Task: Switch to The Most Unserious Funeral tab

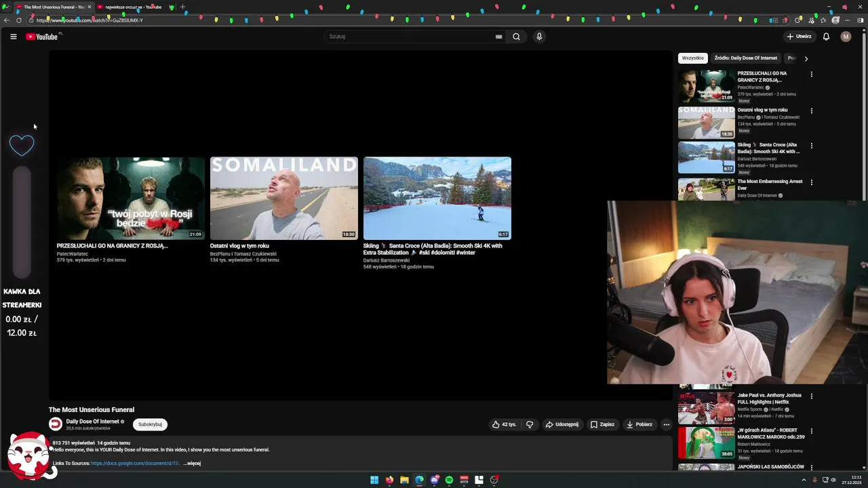Action: pos(54,7)
